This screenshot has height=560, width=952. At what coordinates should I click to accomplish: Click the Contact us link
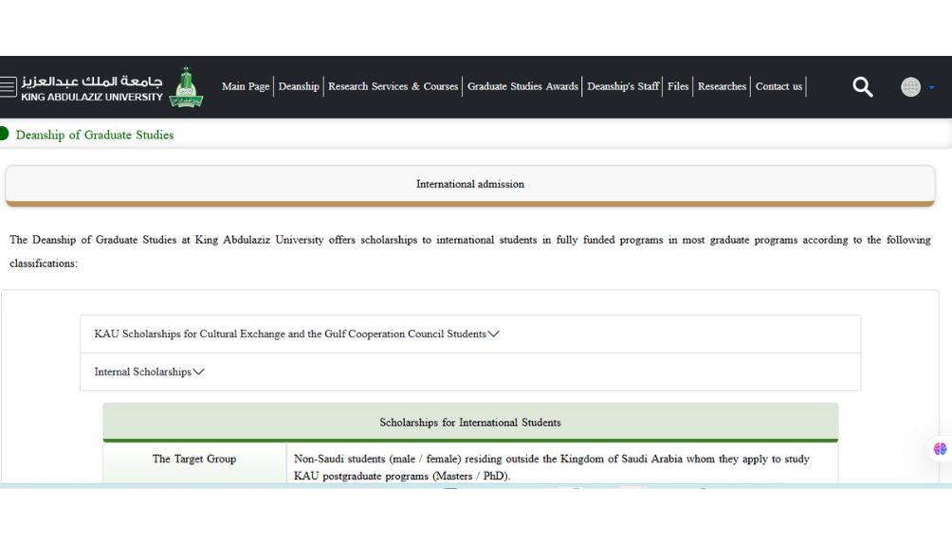point(778,86)
